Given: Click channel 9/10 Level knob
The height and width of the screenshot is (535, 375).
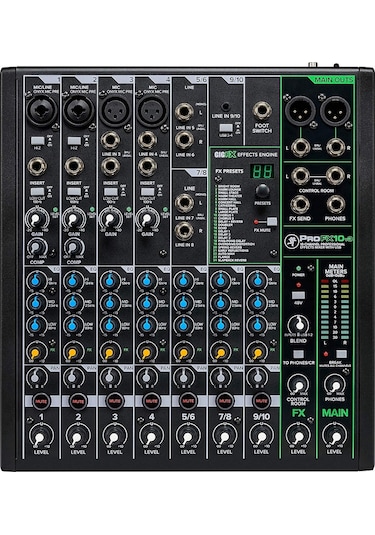Looking at the screenshot, I should [261, 436].
